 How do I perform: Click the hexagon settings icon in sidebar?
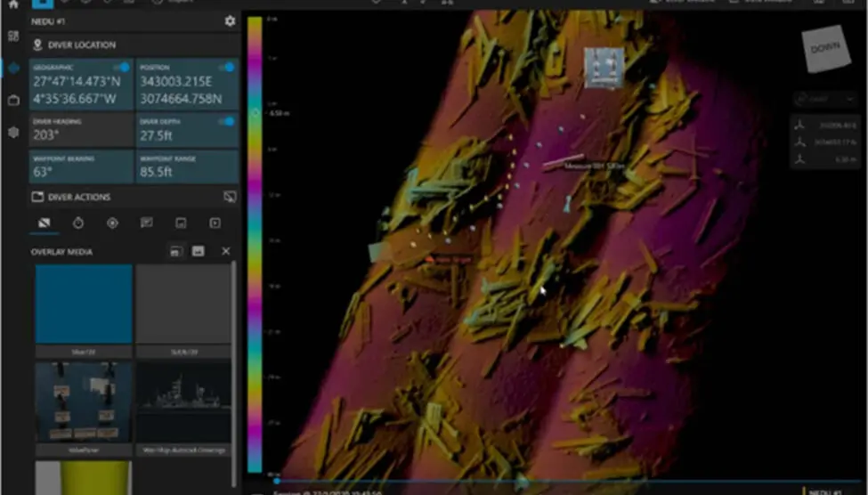tap(13, 132)
